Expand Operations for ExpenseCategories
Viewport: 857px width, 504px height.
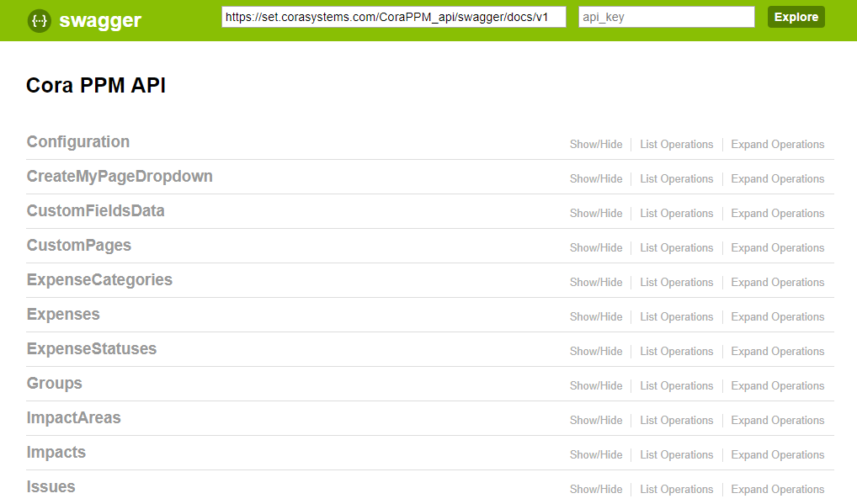click(778, 282)
